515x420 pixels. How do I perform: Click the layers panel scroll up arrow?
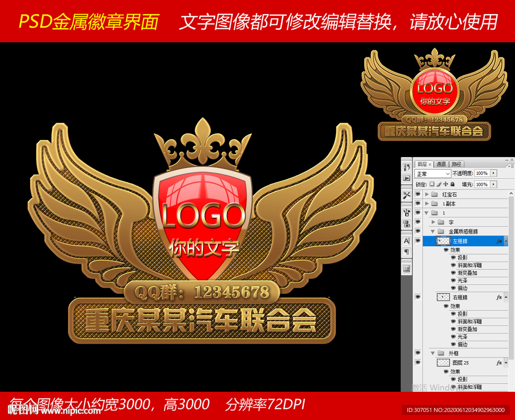[x=511, y=194]
